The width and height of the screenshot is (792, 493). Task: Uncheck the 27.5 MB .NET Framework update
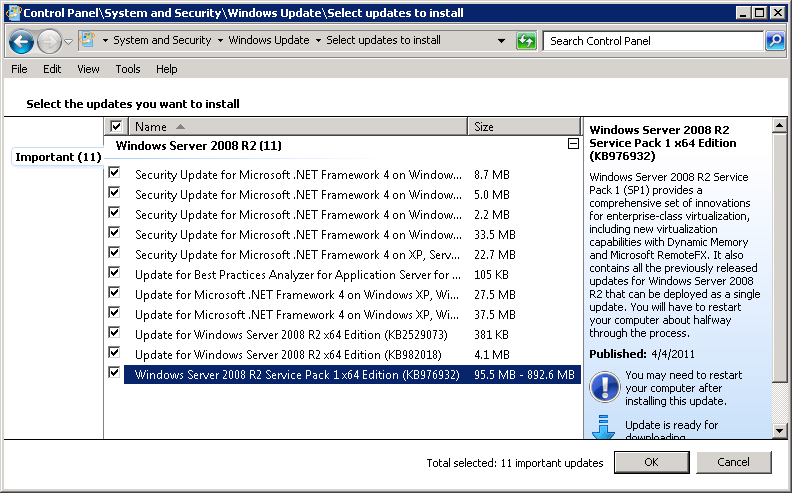(x=114, y=292)
